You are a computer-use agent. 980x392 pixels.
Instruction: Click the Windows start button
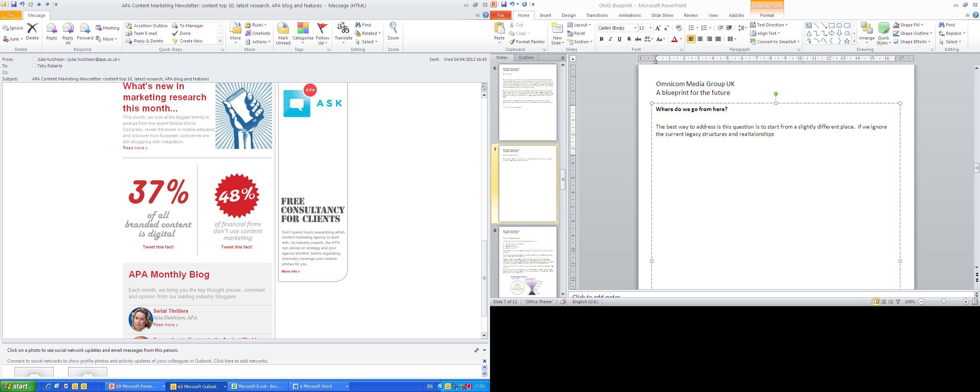(x=18, y=386)
